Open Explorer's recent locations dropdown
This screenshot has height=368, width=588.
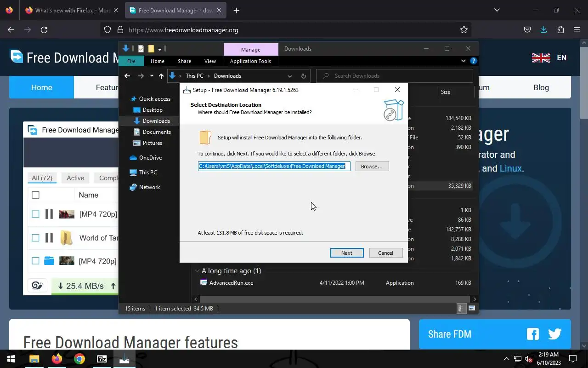point(151,76)
